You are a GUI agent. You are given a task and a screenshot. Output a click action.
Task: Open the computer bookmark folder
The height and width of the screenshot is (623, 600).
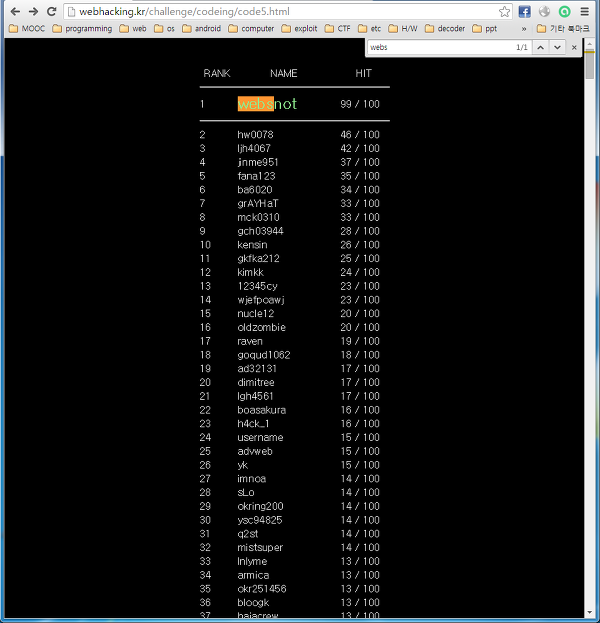tap(252, 29)
